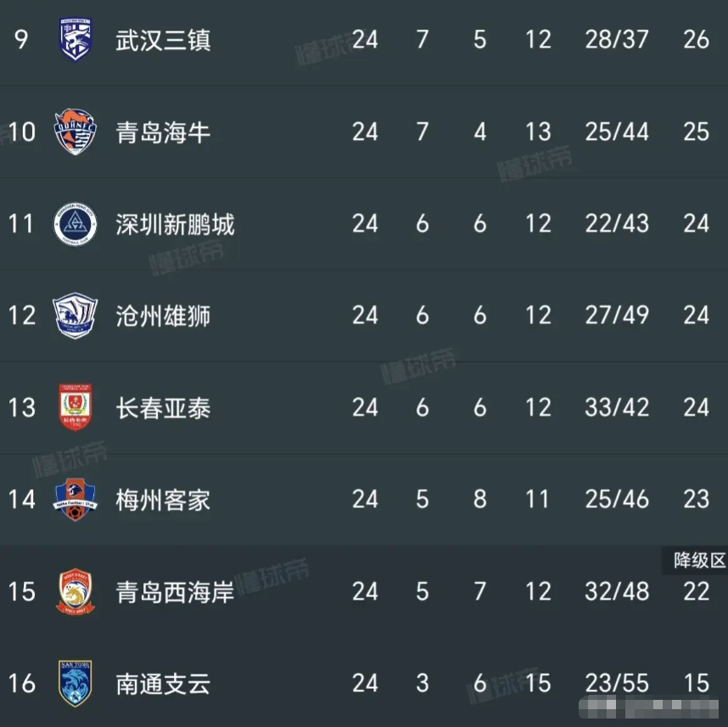Screen dimensions: 728x727
Task: Open the 南通支云 team page
Action: 163,684
